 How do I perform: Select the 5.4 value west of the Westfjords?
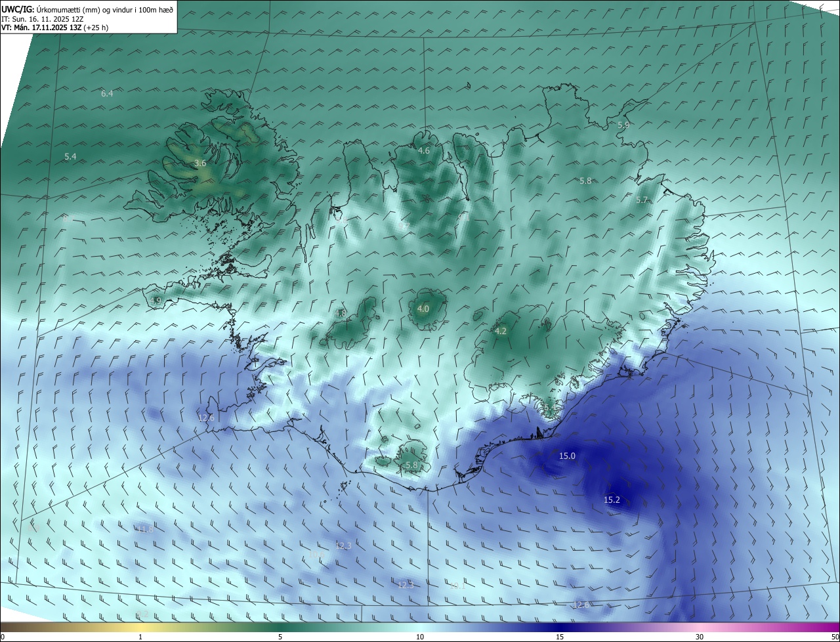(70, 156)
